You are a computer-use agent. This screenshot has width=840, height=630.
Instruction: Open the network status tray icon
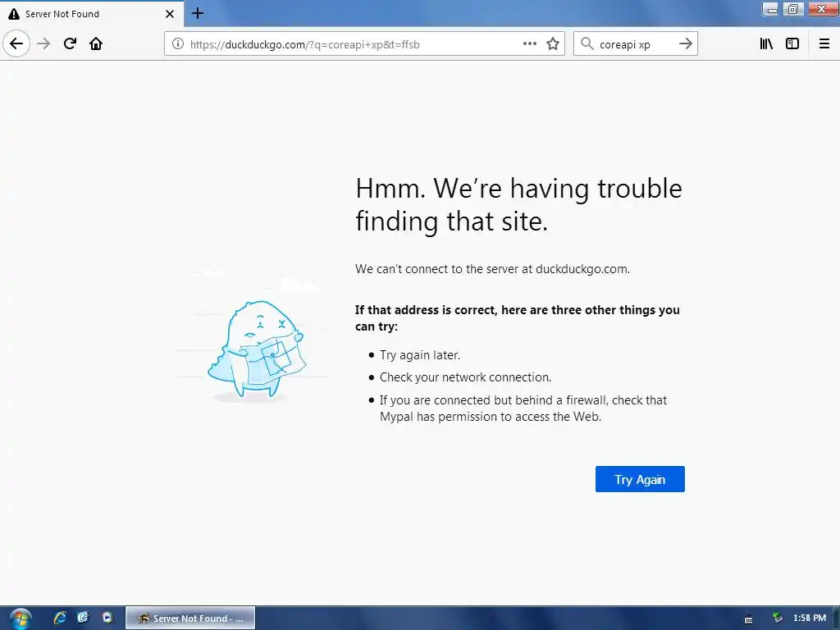coord(778,618)
